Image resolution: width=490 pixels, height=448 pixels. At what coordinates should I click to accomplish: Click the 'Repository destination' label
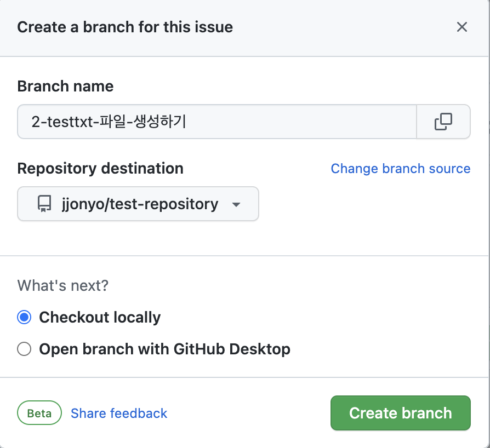point(100,169)
